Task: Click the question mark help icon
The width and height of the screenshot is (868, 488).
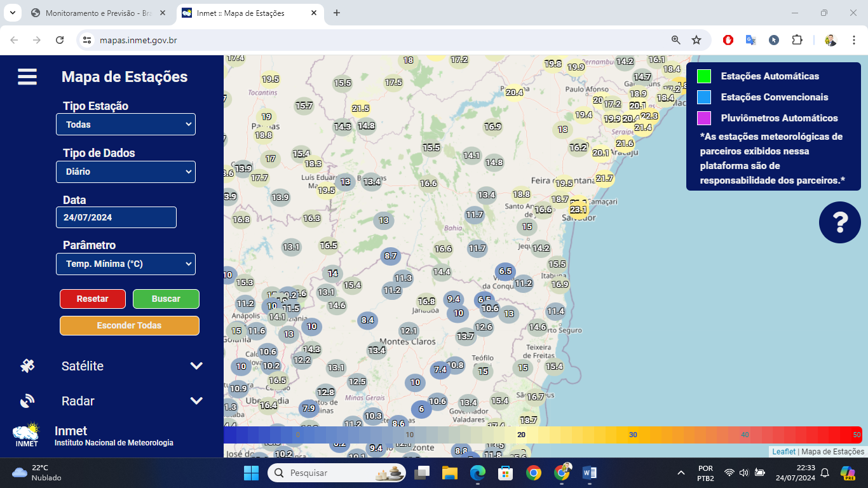Action: pos(840,222)
